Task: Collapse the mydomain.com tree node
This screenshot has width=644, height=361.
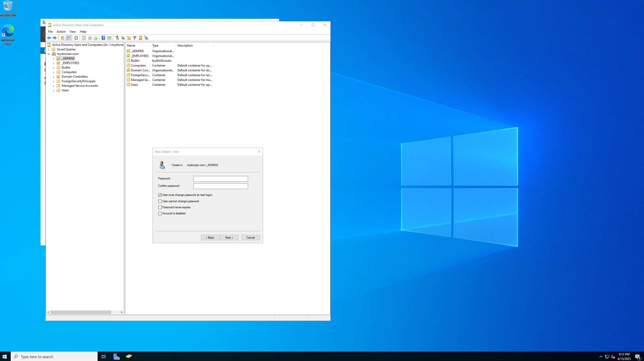Action: click(49, 54)
